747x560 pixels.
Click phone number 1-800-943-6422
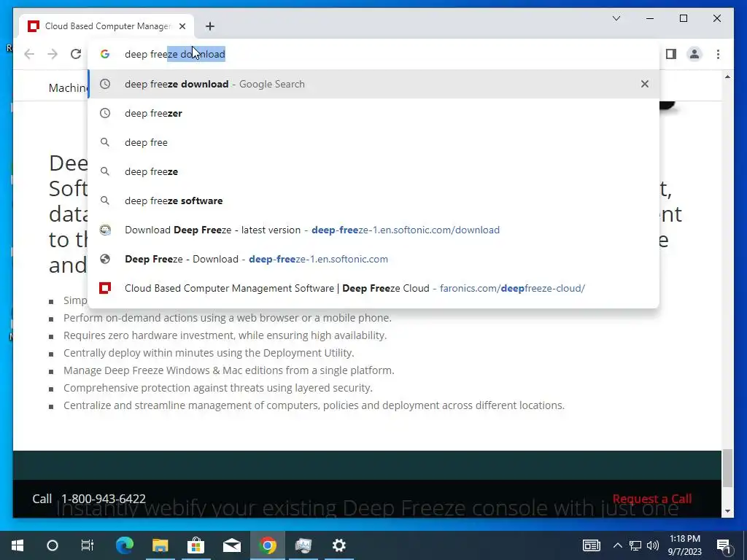tap(104, 499)
